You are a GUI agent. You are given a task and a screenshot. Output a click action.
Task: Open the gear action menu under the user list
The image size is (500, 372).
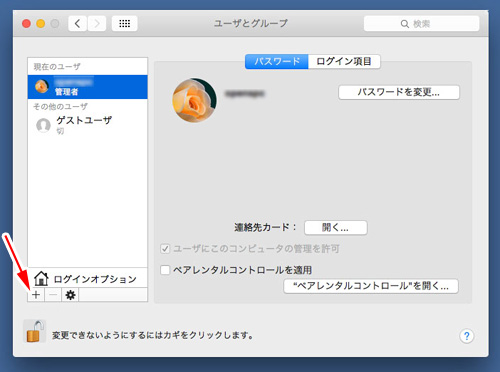[x=70, y=295]
